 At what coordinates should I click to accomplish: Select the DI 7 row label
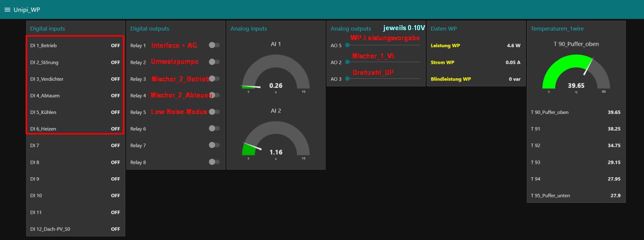coord(35,146)
